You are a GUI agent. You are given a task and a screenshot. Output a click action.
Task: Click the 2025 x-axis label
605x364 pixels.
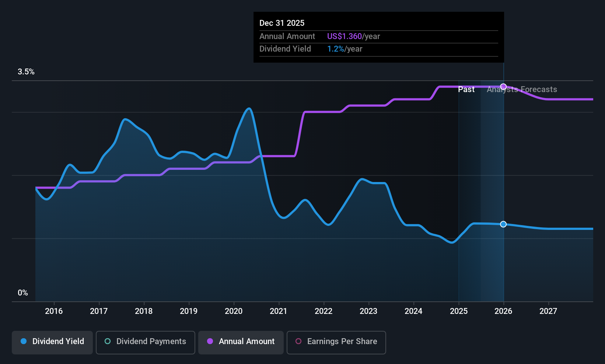[459, 311]
